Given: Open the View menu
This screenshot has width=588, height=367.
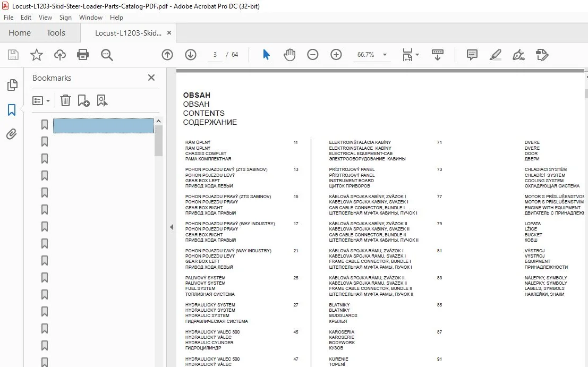Looking at the screenshot, I should 45,17.
